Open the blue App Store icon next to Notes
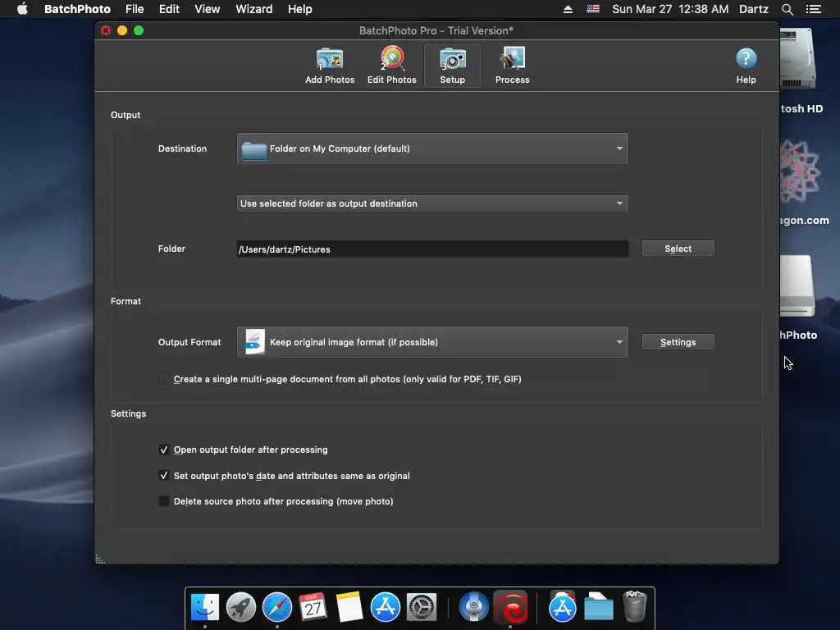Image resolution: width=840 pixels, height=630 pixels. [x=386, y=608]
